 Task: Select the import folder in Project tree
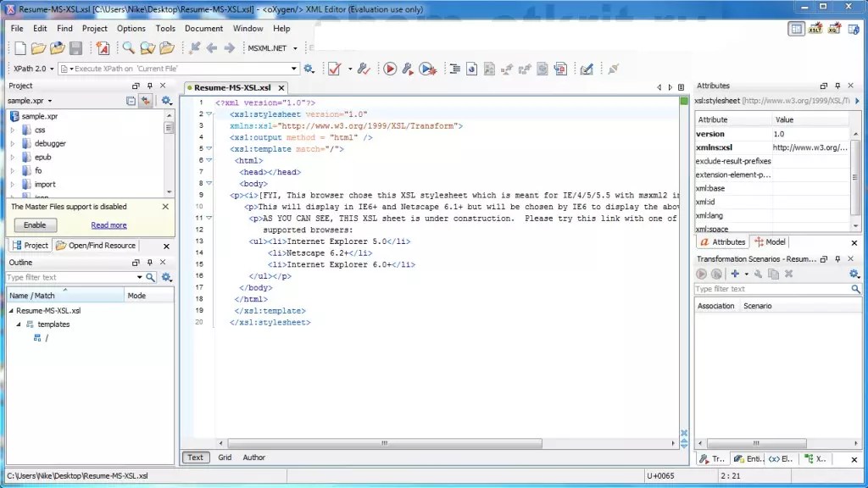click(x=45, y=184)
